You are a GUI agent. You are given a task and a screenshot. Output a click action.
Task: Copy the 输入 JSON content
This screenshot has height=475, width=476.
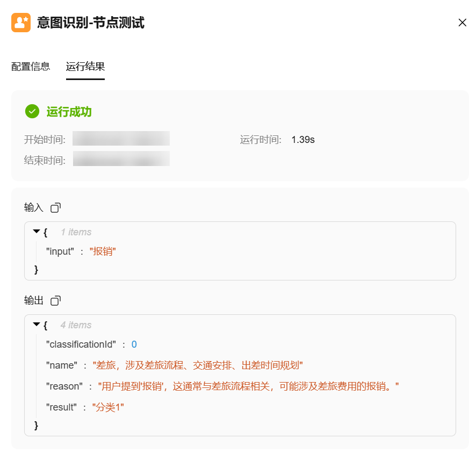point(56,207)
